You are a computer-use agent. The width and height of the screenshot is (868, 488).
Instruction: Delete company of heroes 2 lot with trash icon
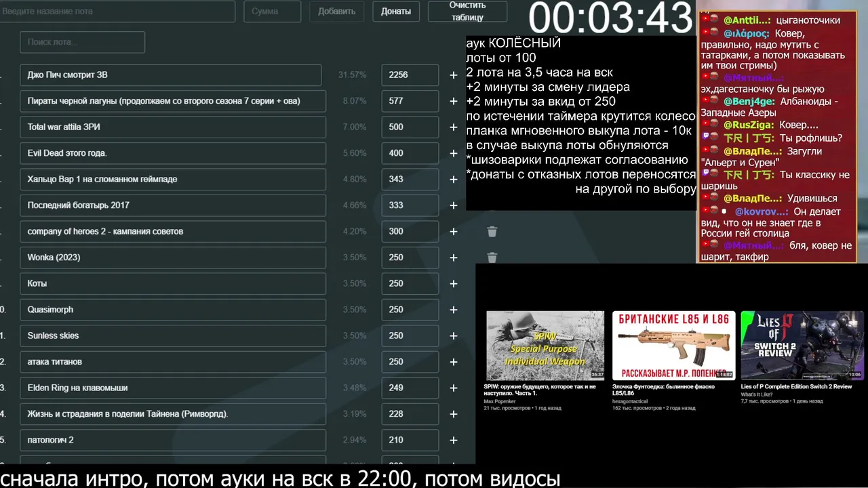tap(492, 232)
